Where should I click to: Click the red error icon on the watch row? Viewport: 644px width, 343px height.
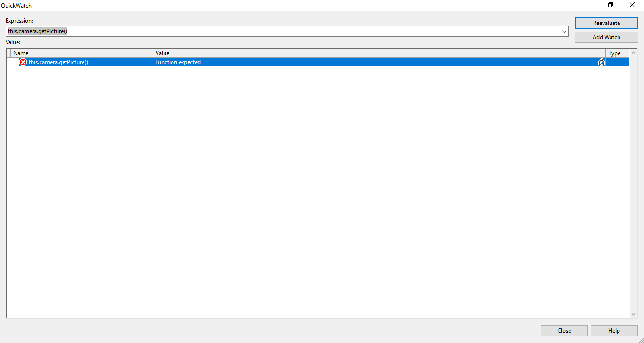23,62
